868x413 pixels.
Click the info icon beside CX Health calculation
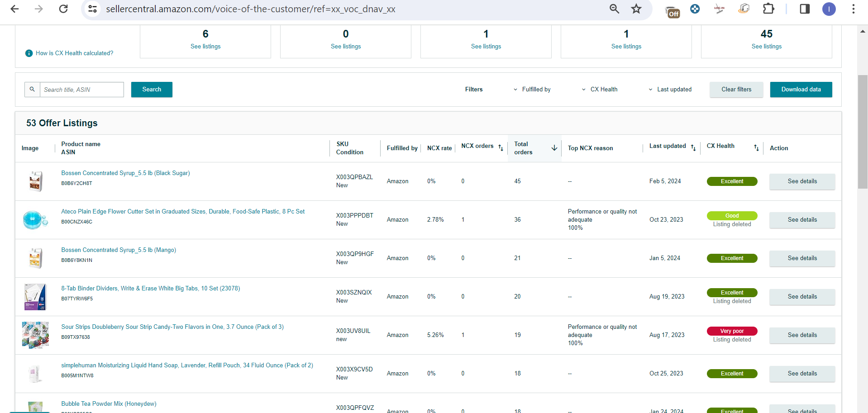tap(29, 53)
